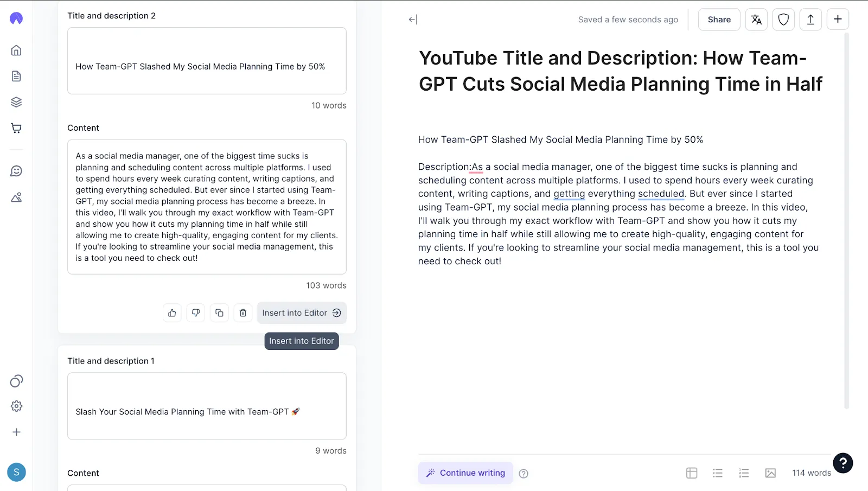Insert an image using the image icon

click(x=770, y=473)
